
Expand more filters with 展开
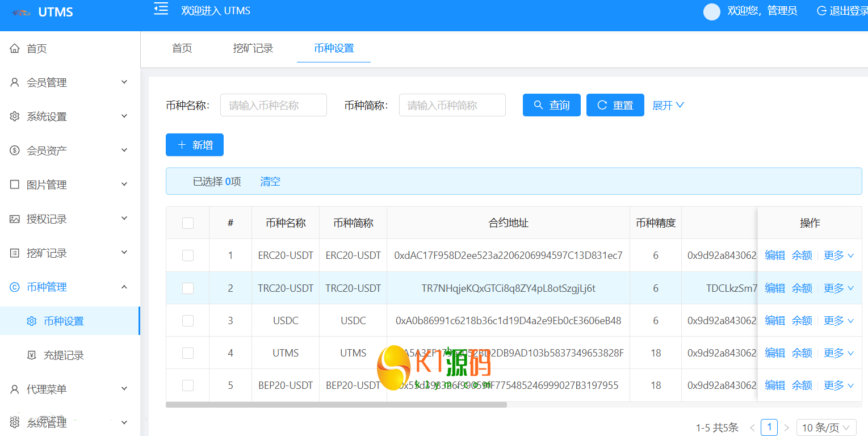pos(668,105)
